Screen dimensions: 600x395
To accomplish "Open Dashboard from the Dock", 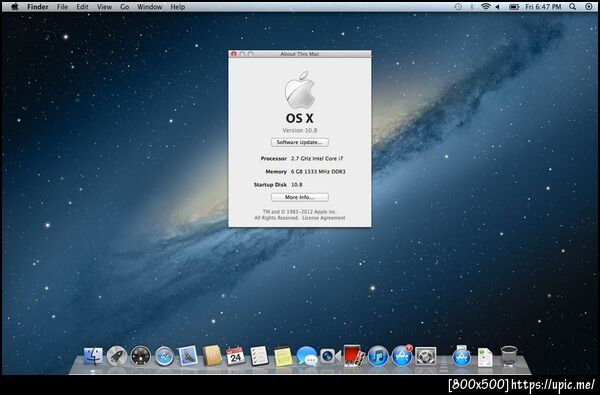I will (140, 356).
